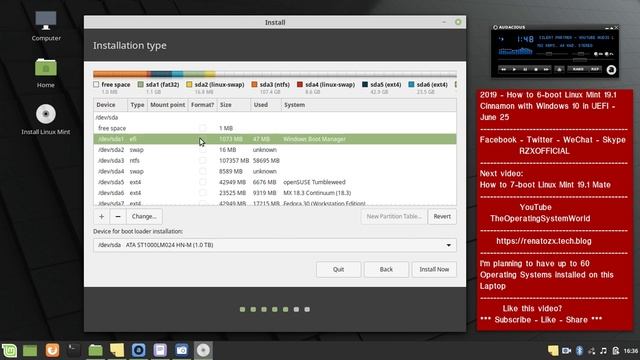640x360 pixels.
Task: Click the System column header
Action: [x=369, y=105]
